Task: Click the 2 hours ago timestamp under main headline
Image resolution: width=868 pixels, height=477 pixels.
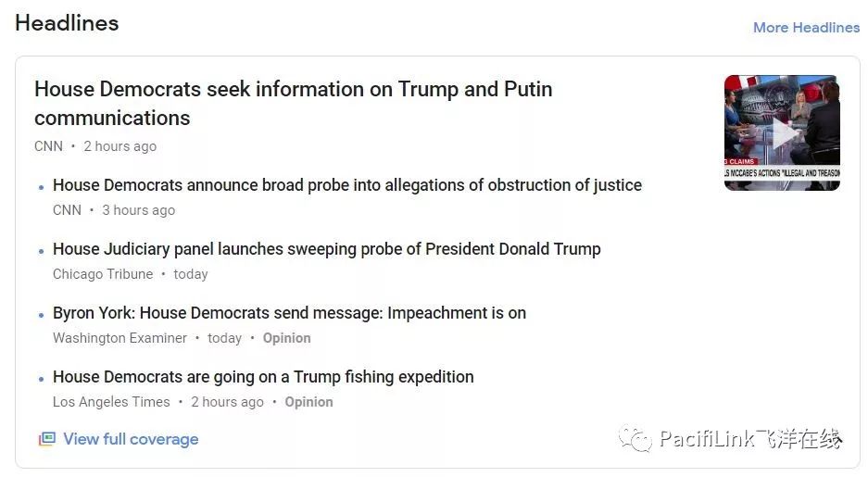Action: point(120,146)
